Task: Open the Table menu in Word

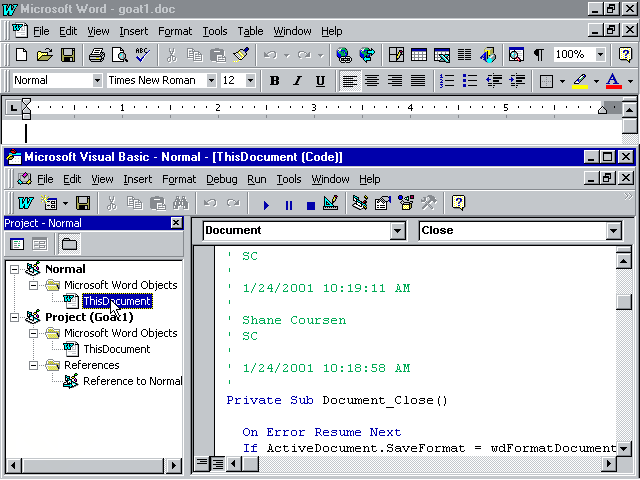Action: coord(250,31)
